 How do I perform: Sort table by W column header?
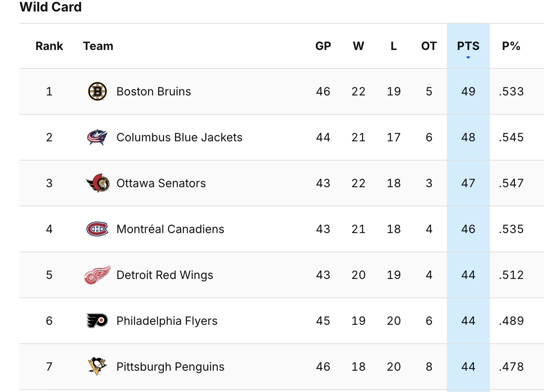click(x=358, y=46)
